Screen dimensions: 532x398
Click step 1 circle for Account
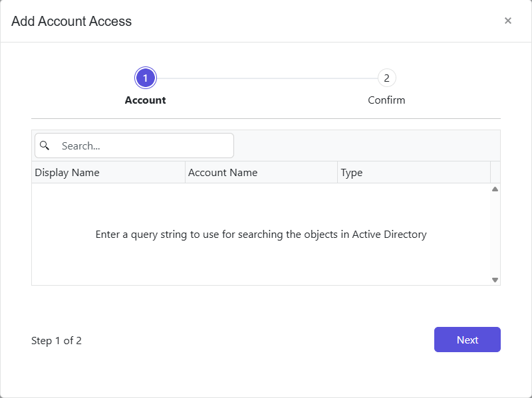pos(145,78)
